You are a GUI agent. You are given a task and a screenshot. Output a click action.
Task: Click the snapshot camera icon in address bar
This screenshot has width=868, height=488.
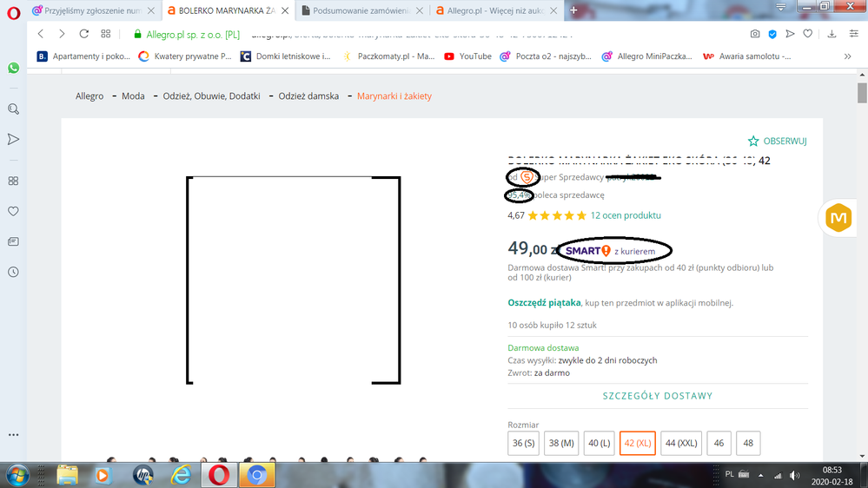[755, 34]
